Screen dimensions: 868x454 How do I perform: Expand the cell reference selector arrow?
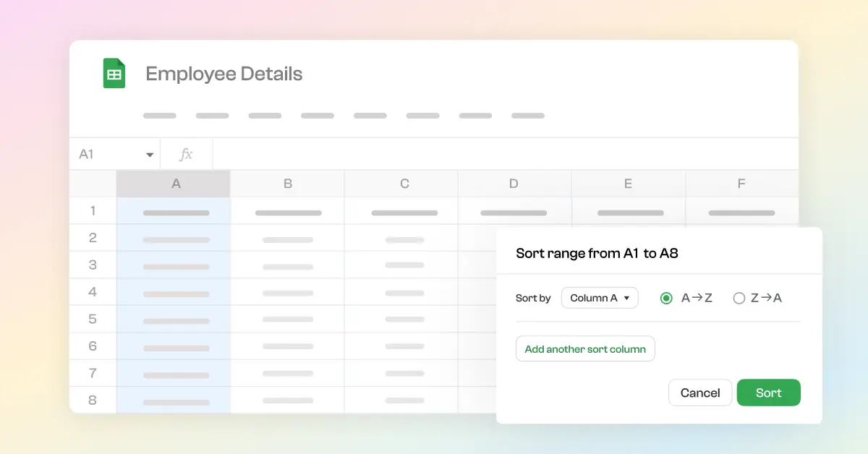coord(150,153)
